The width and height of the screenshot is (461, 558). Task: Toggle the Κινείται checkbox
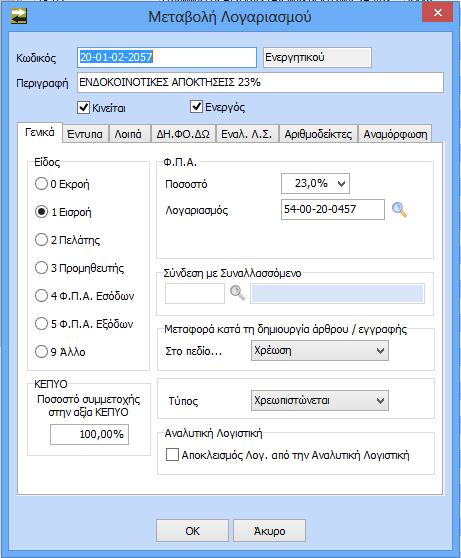83,108
